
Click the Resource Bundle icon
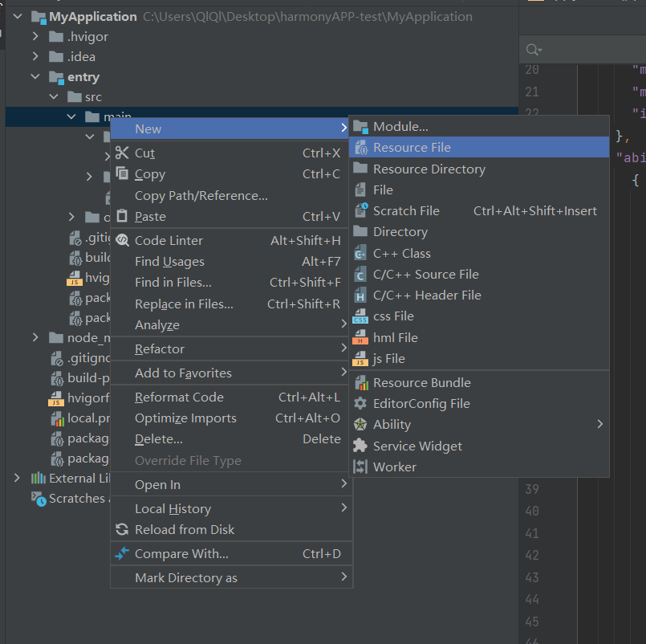click(361, 383)
